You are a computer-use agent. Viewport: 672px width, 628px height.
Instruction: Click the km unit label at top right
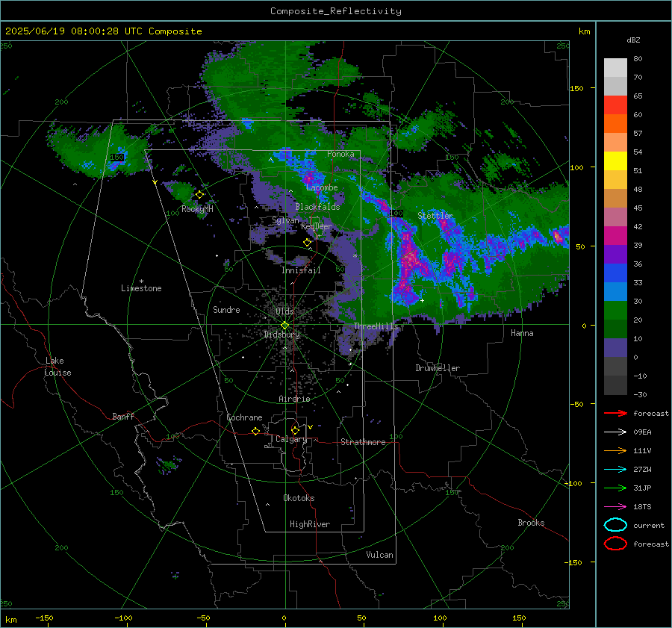click(x=584, y=31)
